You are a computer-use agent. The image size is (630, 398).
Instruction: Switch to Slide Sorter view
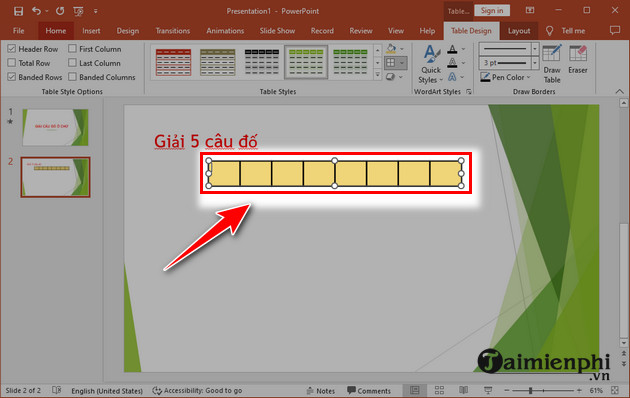439,390
